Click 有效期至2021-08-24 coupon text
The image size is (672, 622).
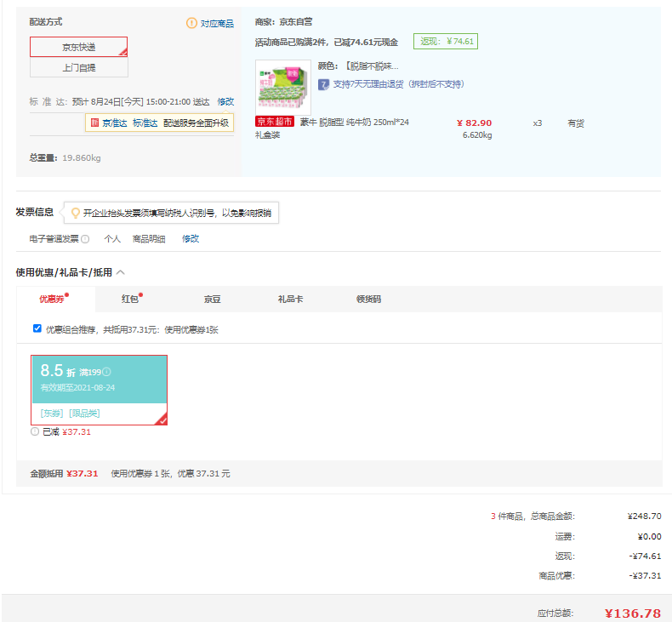pyautogui.click(x=77, y=387)
